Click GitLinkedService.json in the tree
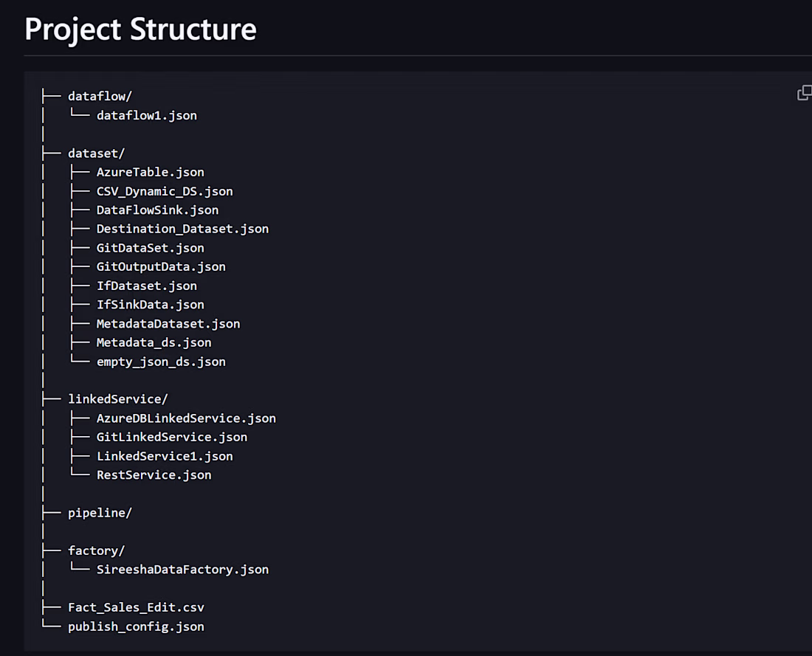This screenshot has width=812, height=656. point(172,437)
